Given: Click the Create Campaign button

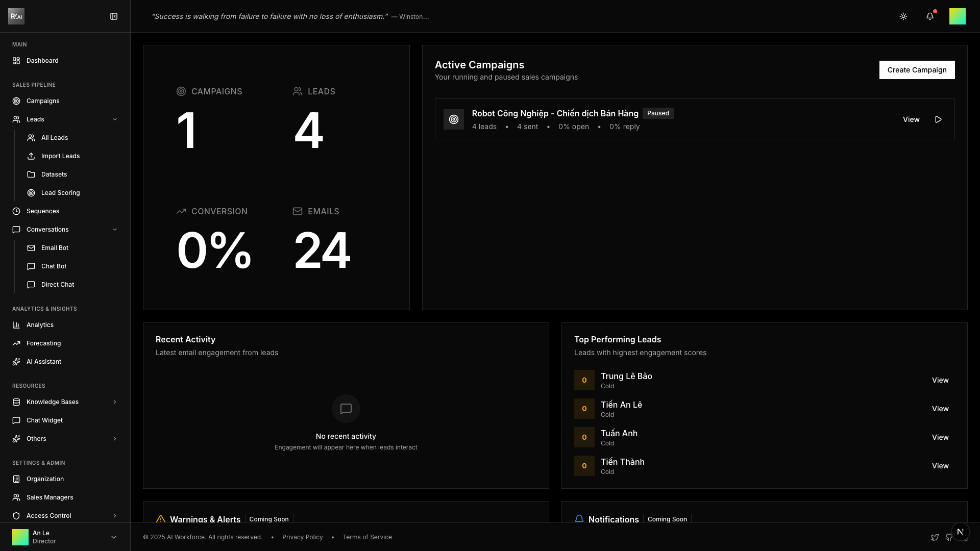Looking at the screenshot, I should coord(916,70).
